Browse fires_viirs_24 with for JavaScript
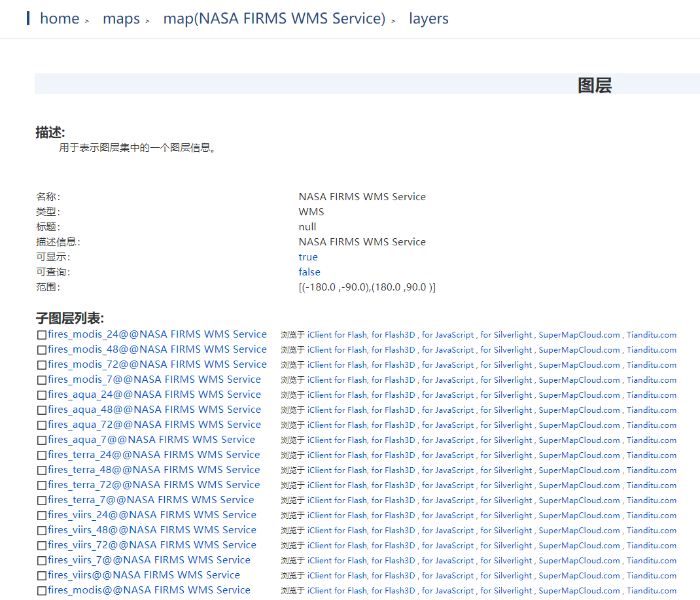This screenshot has height=600, width=700. coord(448,516)
